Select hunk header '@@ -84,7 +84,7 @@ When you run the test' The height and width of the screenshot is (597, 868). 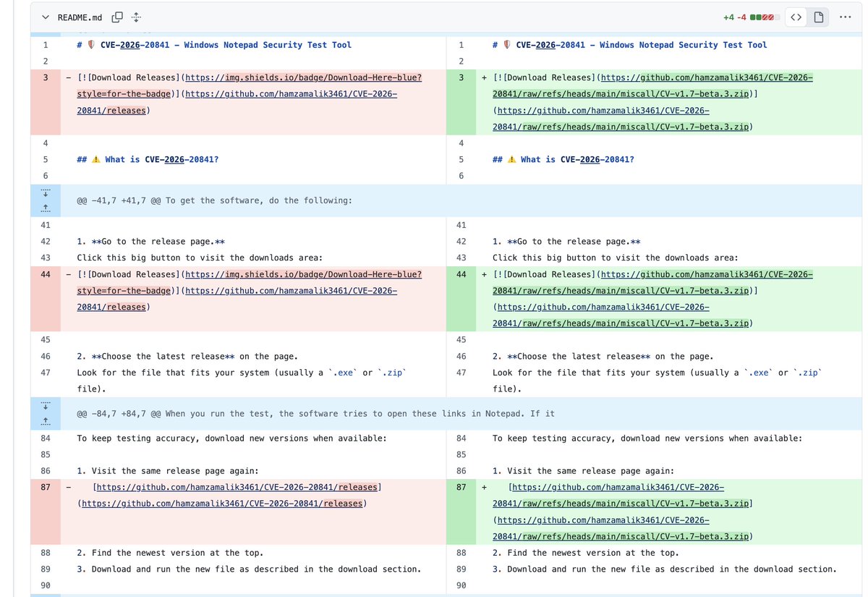316,414
